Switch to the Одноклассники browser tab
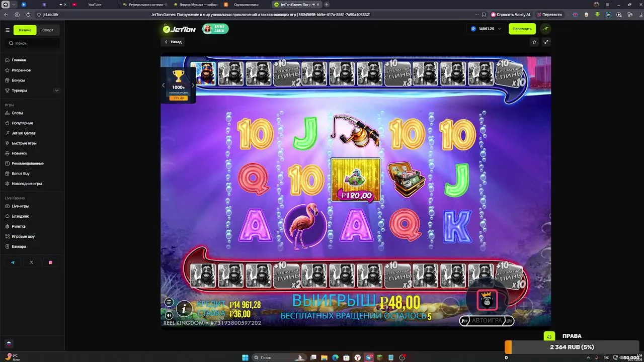Image resolution: width=644 pixels, height=362 pixels. click(x=247, y=5)
